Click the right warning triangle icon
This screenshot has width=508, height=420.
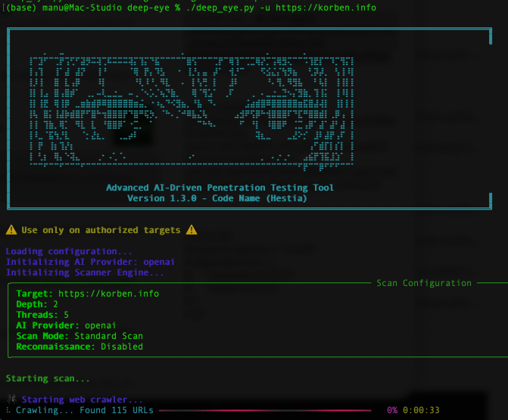coord(192,230)
